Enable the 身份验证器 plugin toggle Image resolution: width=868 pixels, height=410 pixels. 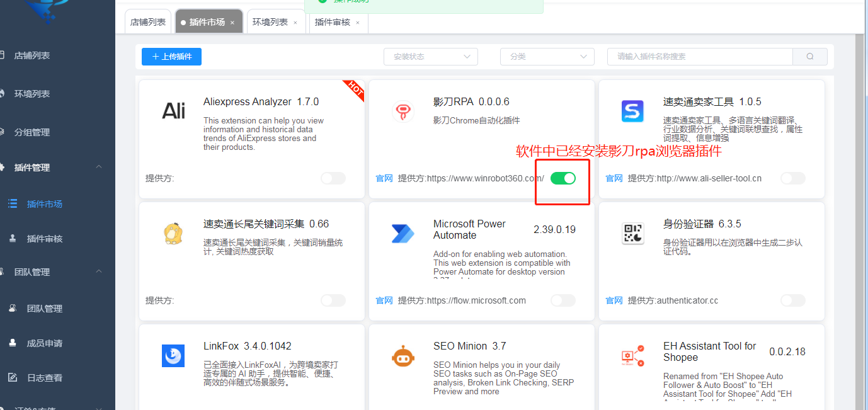coord(793,300)
